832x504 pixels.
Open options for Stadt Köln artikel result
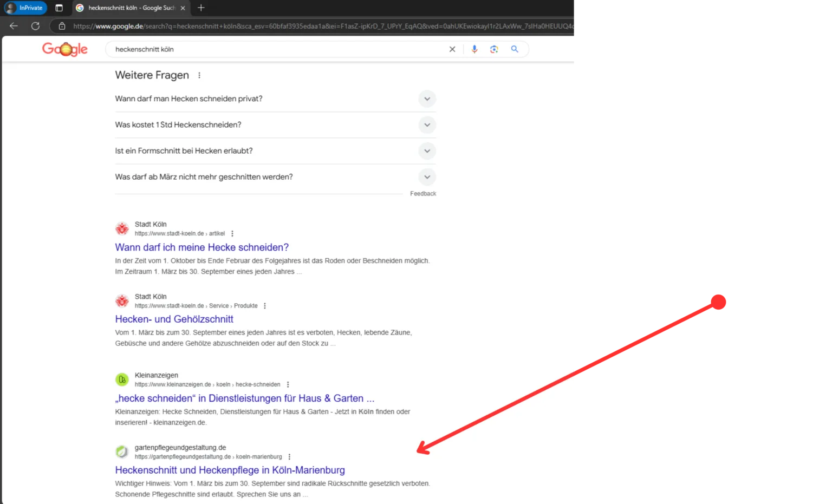[x=232, y=234]
